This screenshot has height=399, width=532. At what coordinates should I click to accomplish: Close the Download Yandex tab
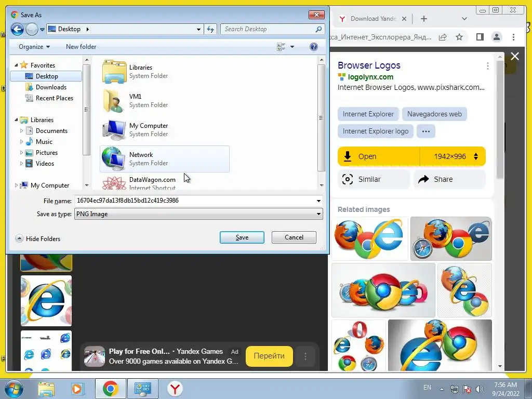point(404,19)
